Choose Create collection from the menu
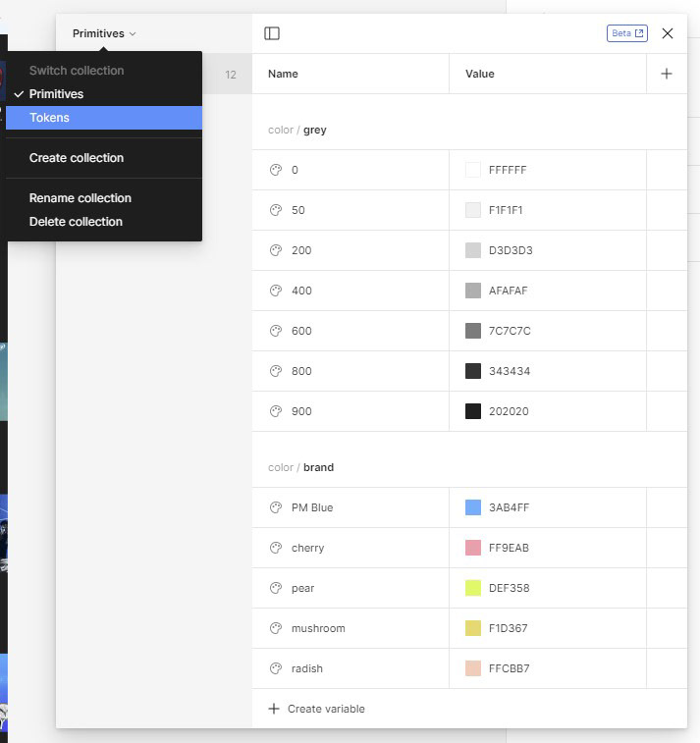Screen dimensions: 700x743 point(104,158)
